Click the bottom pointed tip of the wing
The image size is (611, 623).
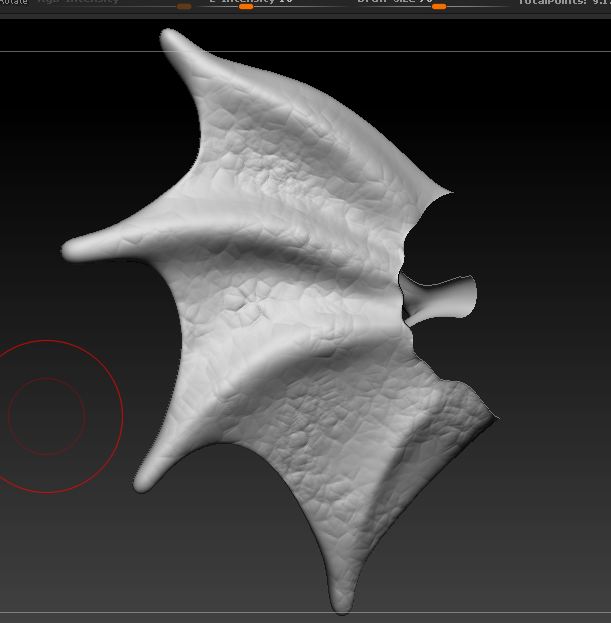click(x=342, y=602)
